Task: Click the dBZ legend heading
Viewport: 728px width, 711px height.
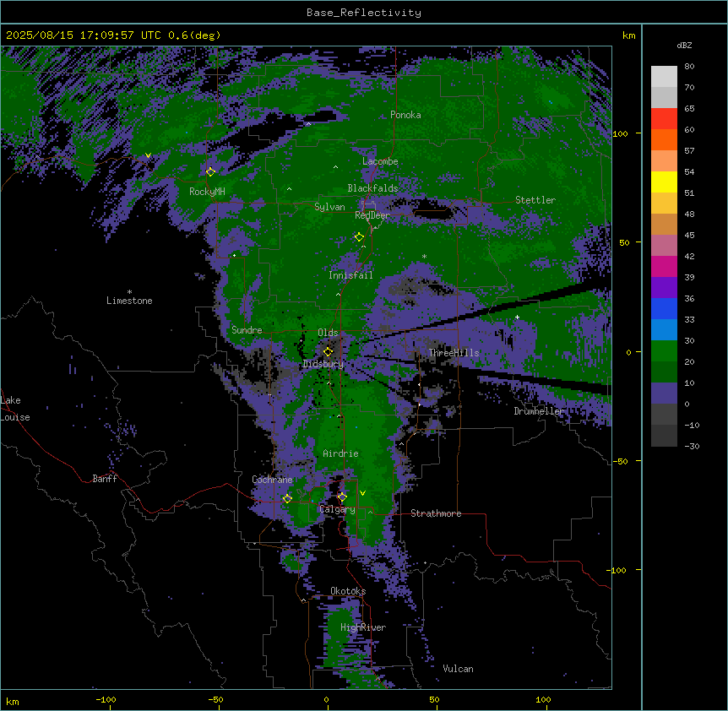Action: click(x=684, y=45)
